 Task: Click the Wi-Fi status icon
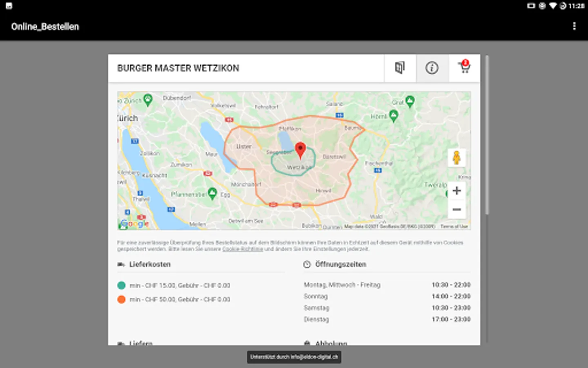tap(553, 6)
